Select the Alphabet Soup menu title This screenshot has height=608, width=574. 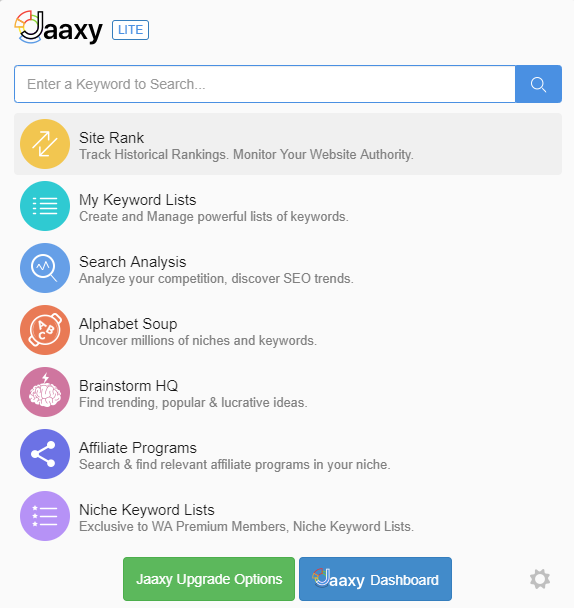(x=128, y=324)
